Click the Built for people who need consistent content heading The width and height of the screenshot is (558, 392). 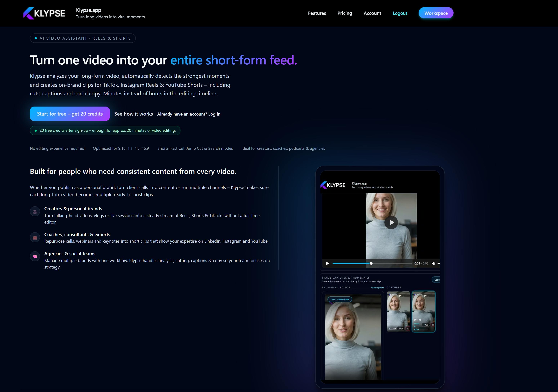click(x=133, y=172)
